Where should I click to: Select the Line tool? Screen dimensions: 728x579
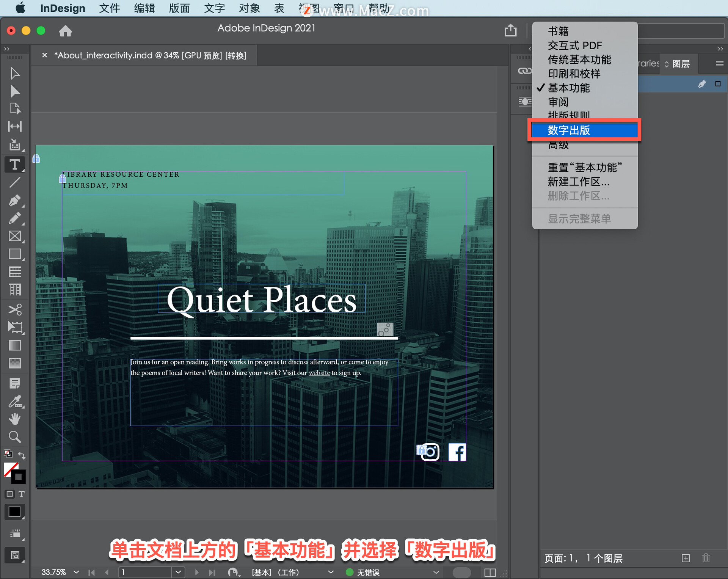pos(15,182)
